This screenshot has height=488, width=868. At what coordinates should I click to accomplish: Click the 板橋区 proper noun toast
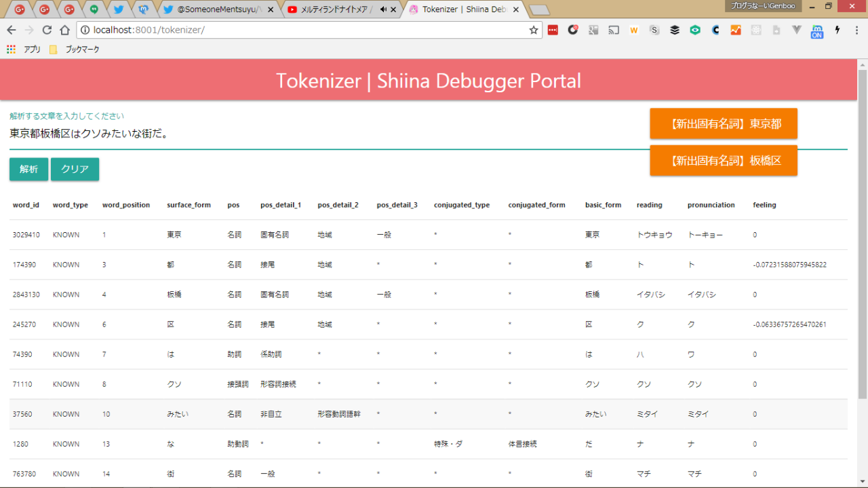tap(723, 161)
